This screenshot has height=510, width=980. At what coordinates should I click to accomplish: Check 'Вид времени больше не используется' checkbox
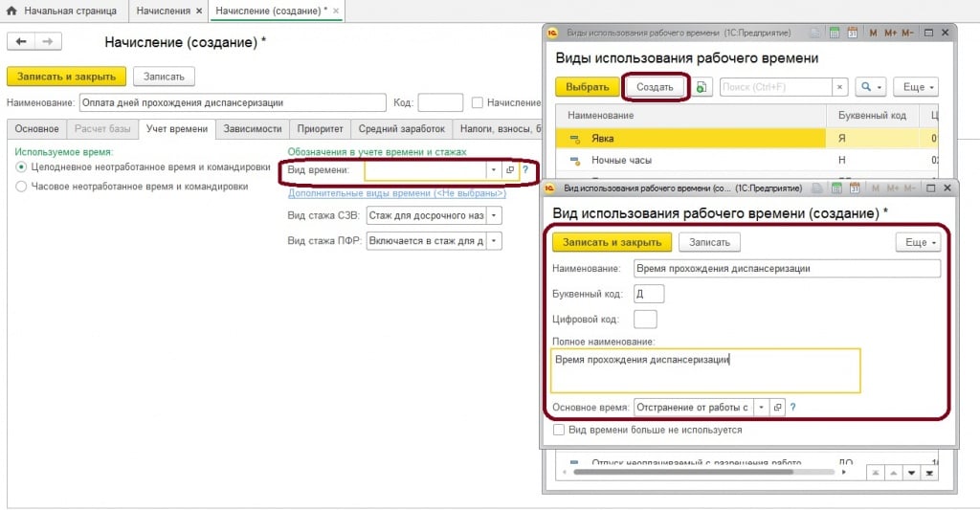coord(560,430)
